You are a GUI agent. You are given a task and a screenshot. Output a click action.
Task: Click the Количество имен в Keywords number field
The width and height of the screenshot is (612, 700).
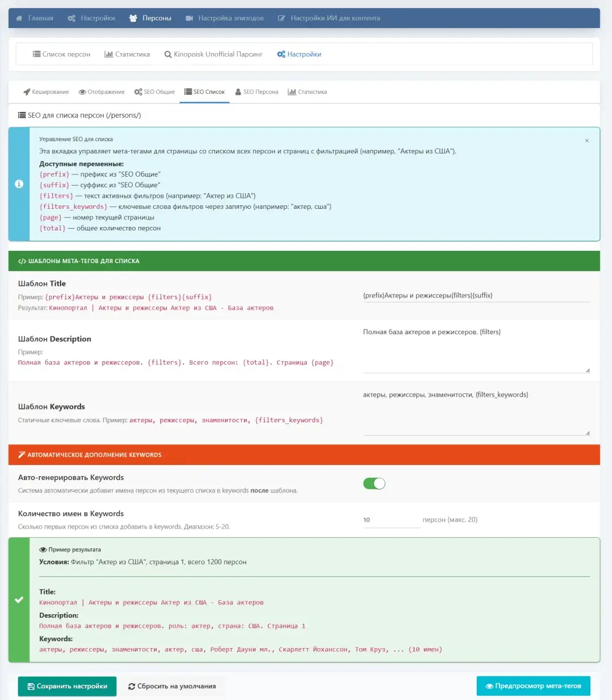(391, 520)
